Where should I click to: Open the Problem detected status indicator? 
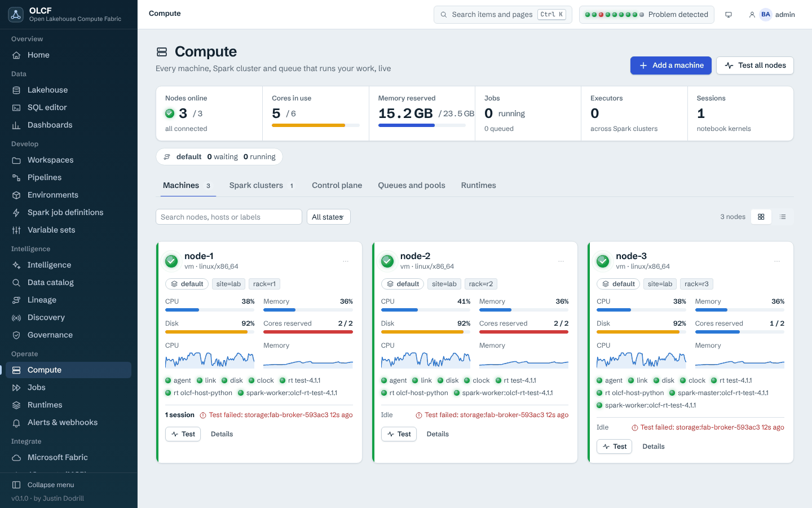647,15
